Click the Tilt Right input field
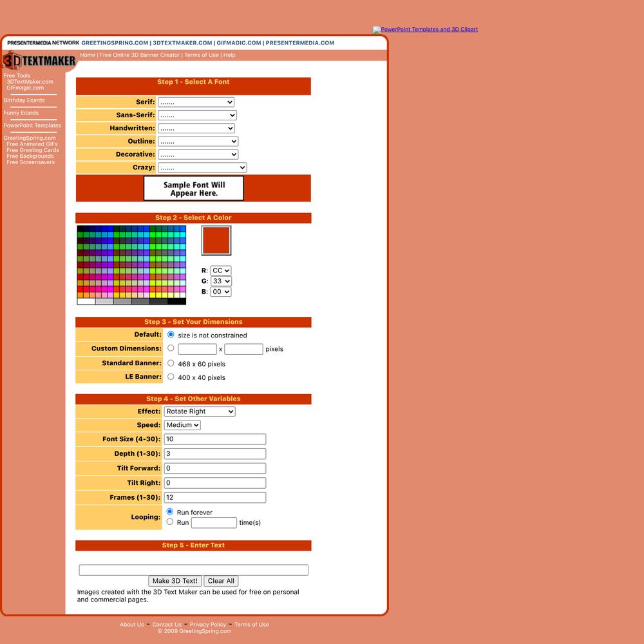The width and height of the screenshot is (644, 644). [215, 483]
